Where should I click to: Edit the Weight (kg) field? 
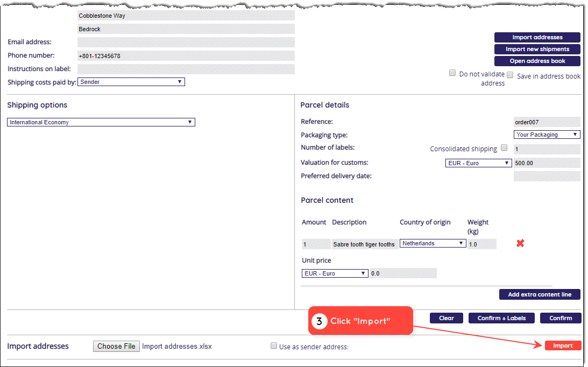click(482, 244)
